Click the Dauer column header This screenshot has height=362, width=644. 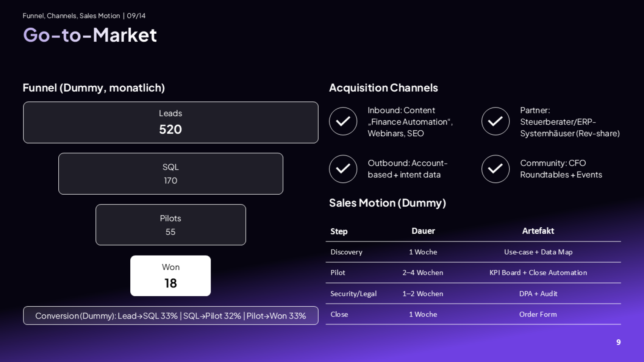click(x=423, y=231)
